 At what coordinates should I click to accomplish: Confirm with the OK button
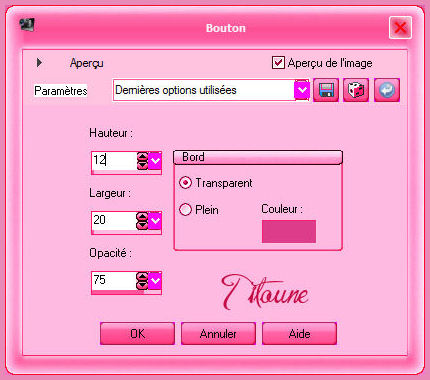pyautogui.click(x=137, y=333)
